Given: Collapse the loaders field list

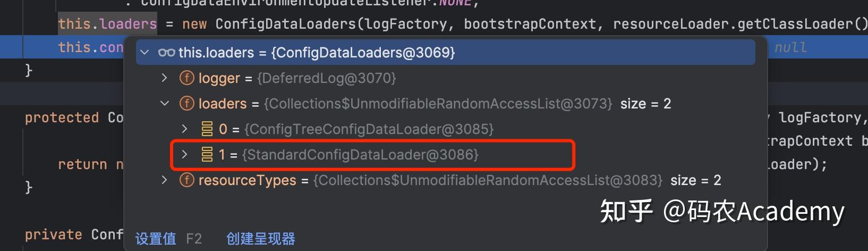Looking at the screenshot, I should (x=165, y=104).
